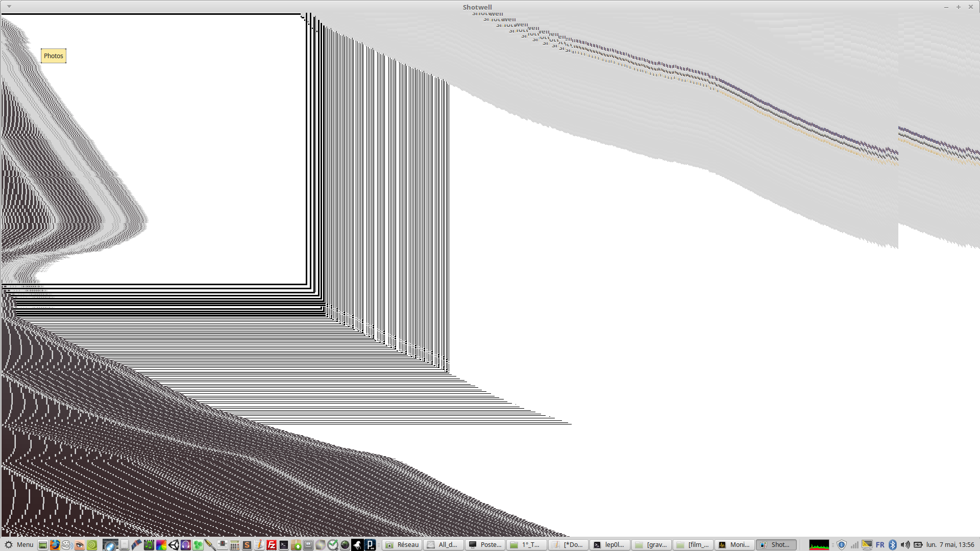Open the terminal launcher icon
Screen dimensions: 980x551
point(284,545)
